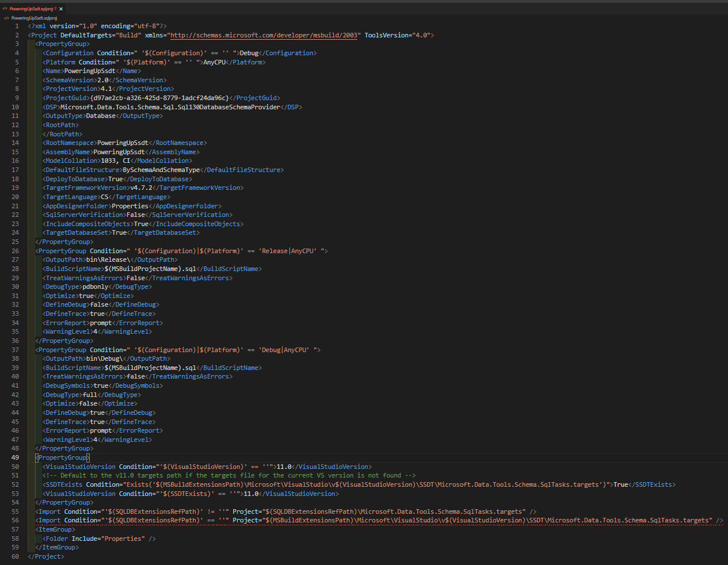Click the 'Release|AnyCPU' condition string

pos(288,251)
